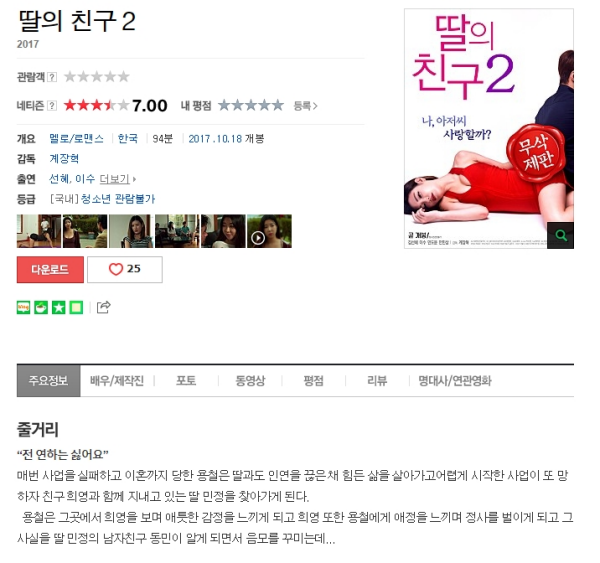This screenshot has width=600, height=563.
Task: Click the 멜로/로맨스 genre link
Action: tap(77, 139)
